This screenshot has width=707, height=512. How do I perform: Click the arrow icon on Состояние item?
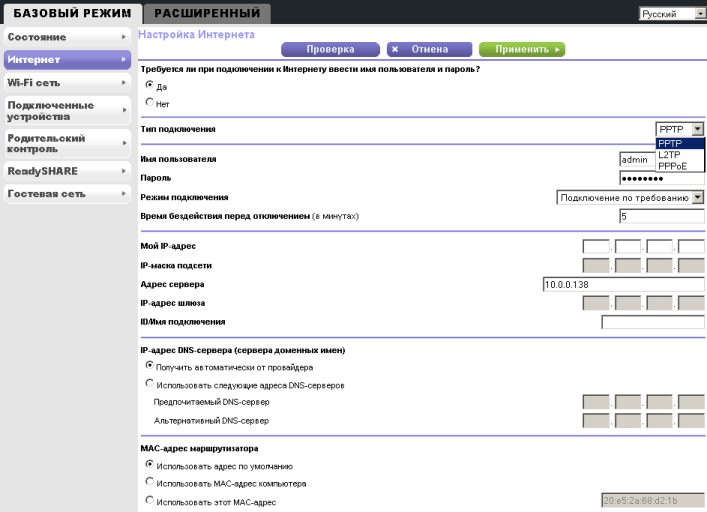point(124,37)
